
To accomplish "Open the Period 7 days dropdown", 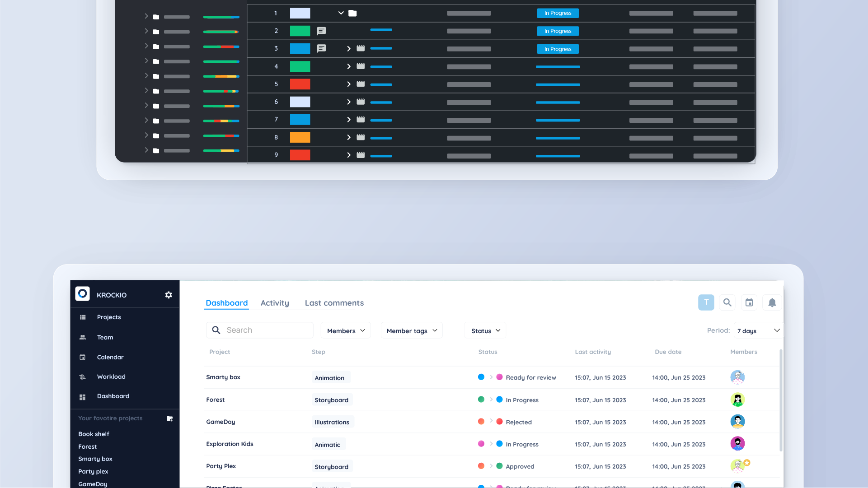I will tap(759, 330).
